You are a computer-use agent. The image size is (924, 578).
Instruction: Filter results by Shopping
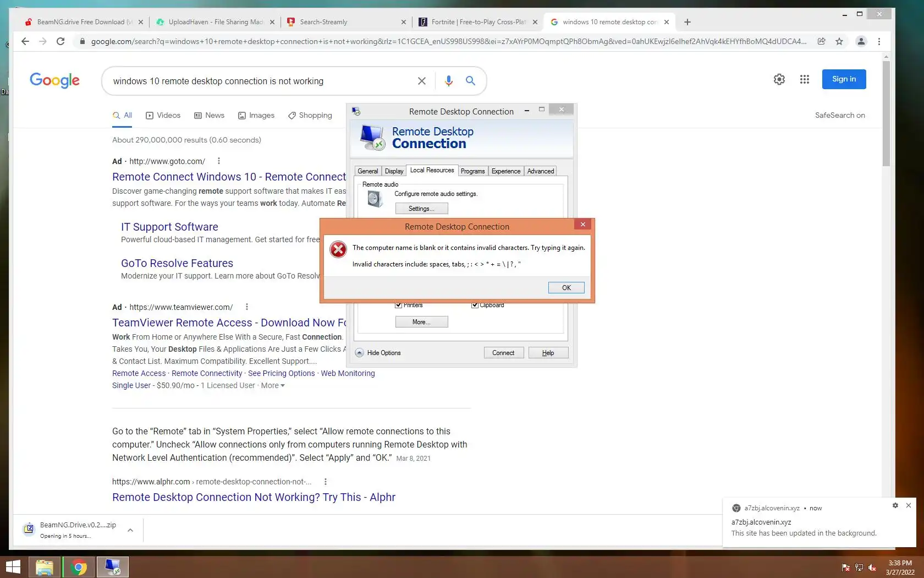click(x=310, y=116)
